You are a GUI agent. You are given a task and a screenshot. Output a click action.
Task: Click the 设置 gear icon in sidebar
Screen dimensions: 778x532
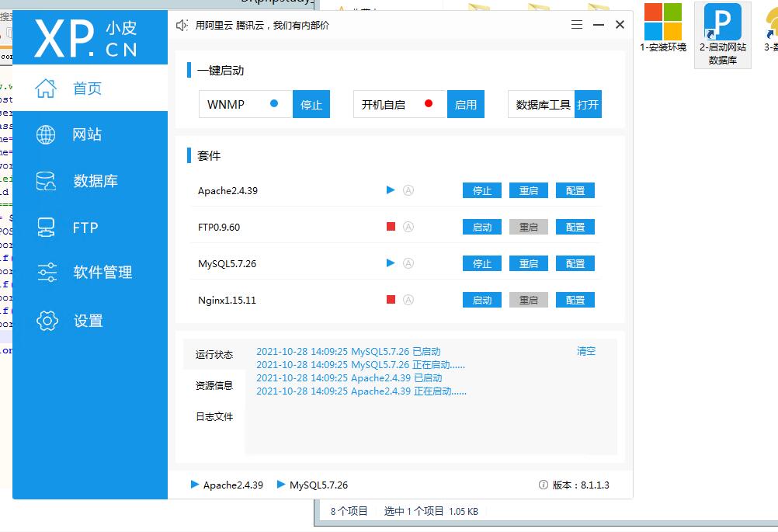pyautogui.click(x=47, y=321)
